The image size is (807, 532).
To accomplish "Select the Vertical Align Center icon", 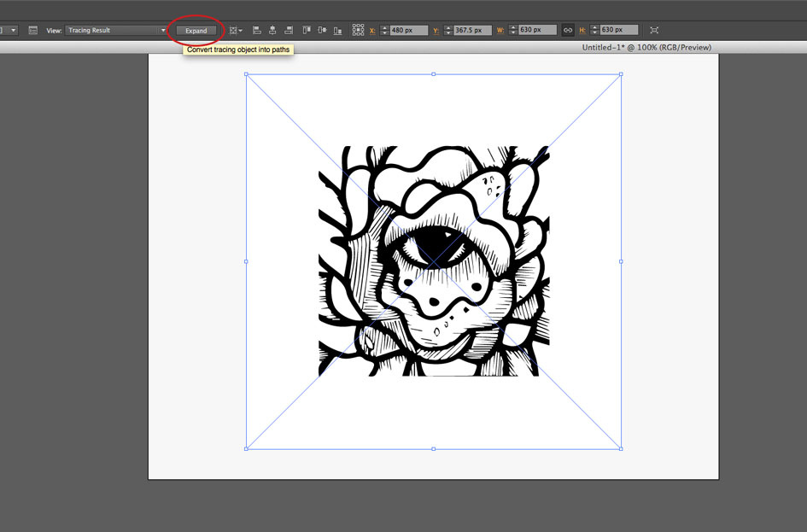I will (x=320, y=29).
